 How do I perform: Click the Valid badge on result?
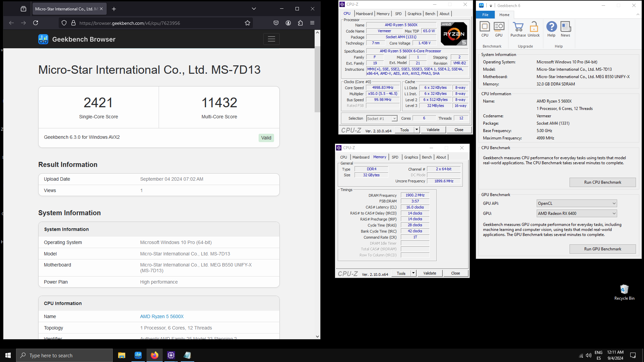[x=266, y=138]
